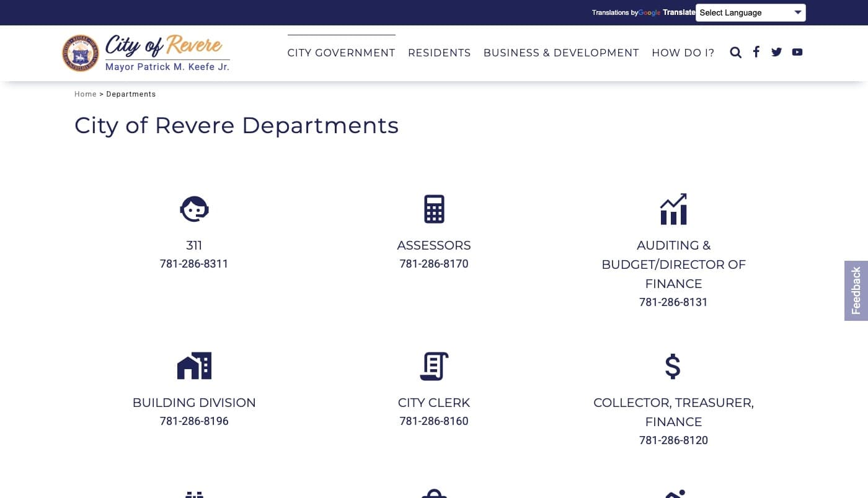Click the City Clerk scroll icon
Viewport: 868px width, 498px height.
[x=434, y=366]
